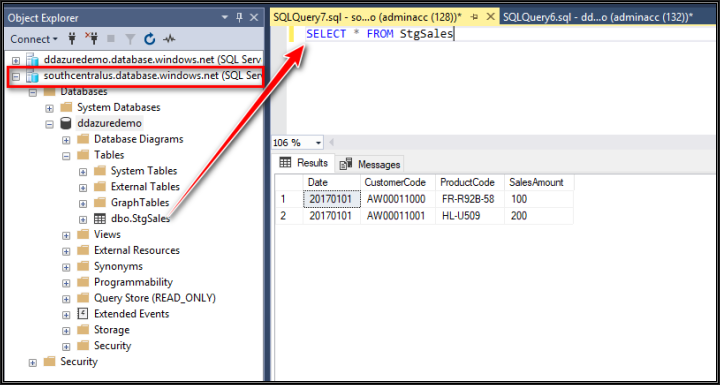Expand the Extended Events node
The width and height of the screenshot is (720, 385).
(x=66, y=315)
